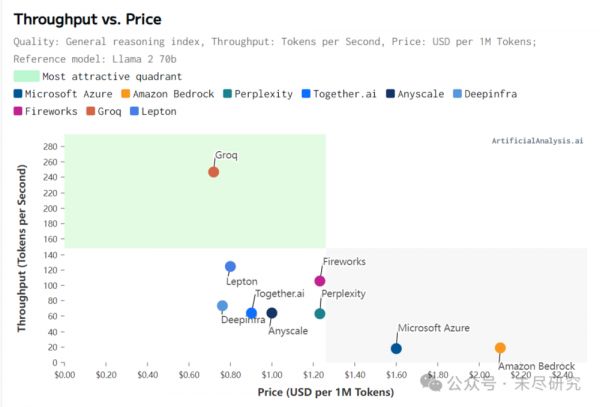Toggle Lepton legend item
Screen dimensions: 600x407
tap(185, 111)
